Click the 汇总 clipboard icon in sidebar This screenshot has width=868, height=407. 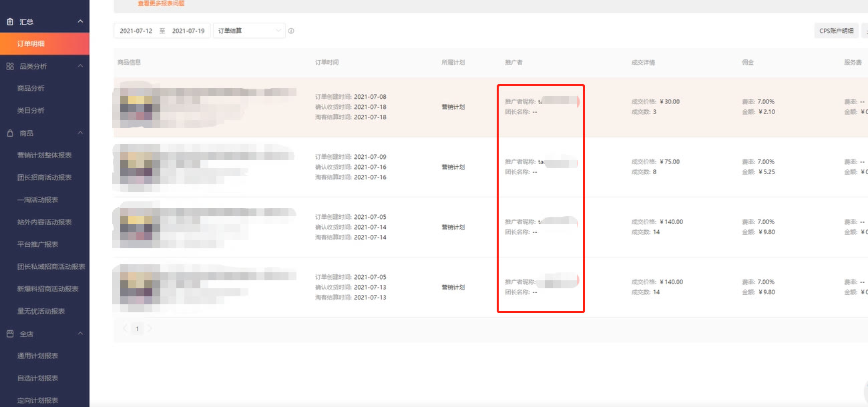10,22
